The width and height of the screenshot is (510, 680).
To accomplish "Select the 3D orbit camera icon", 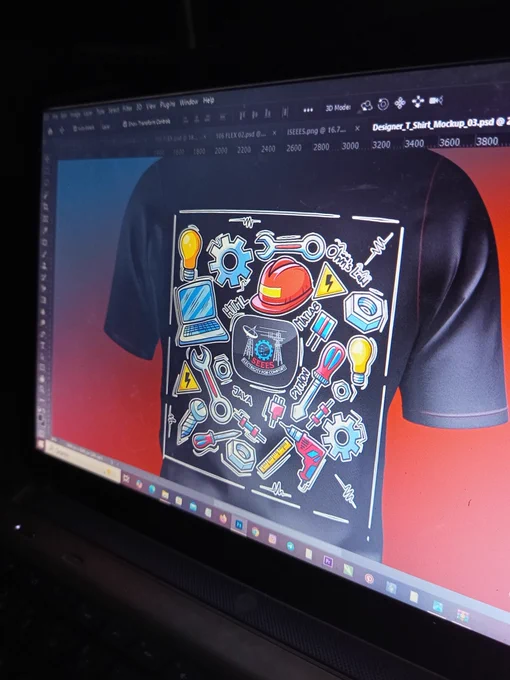I will (367, 105).
